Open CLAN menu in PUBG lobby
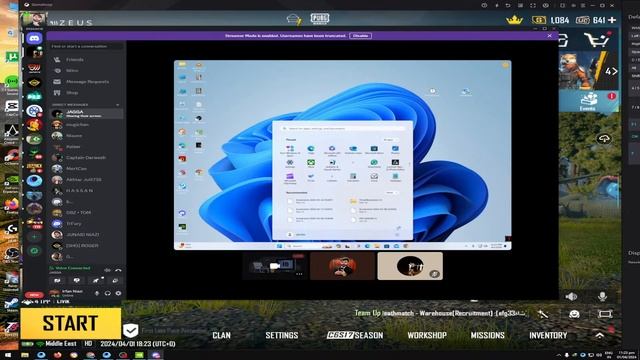 [x=222, y=336]
